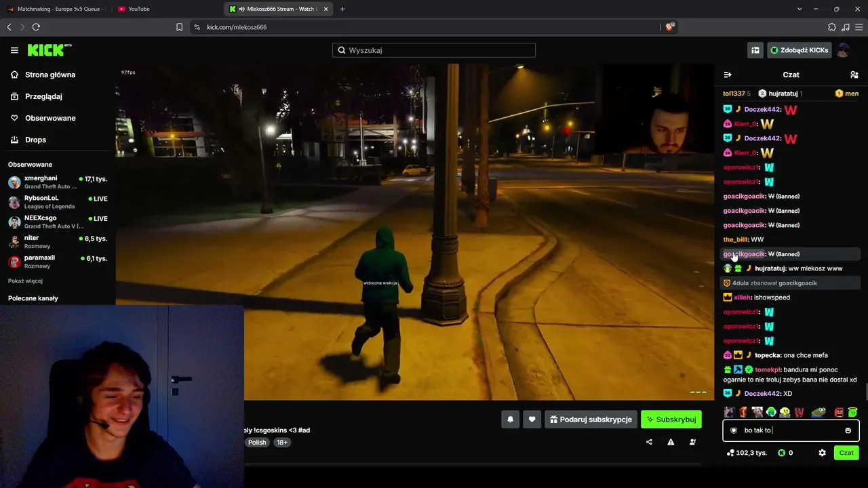Click username tomekpl in chat
Viewport: 868px width, 488px height.
click(x=768, y=370)
